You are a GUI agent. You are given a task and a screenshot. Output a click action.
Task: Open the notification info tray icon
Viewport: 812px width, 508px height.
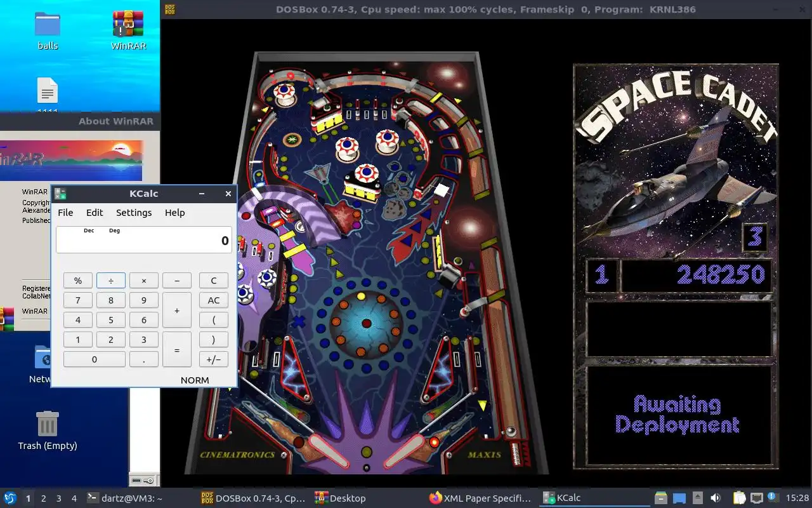[x=772, y=497]
